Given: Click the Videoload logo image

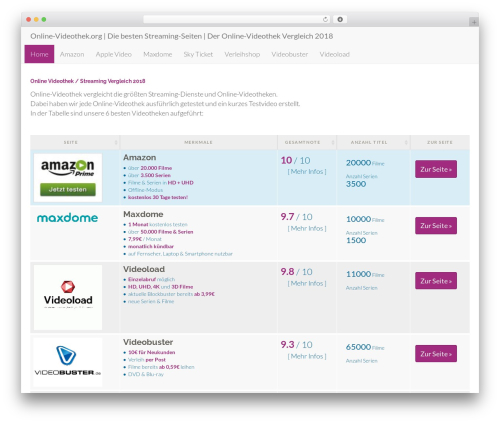Looking at the screenshot, I should 68,297.
